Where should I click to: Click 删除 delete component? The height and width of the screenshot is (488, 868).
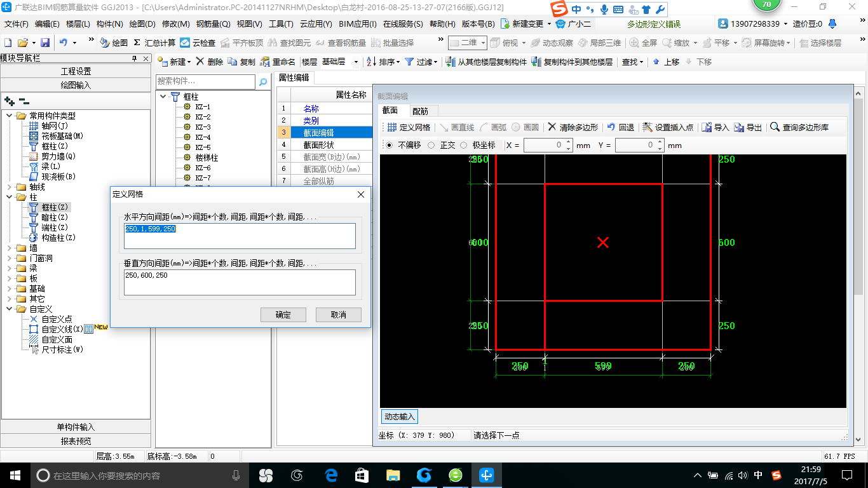pyautogui.click(x=210, y=62)
